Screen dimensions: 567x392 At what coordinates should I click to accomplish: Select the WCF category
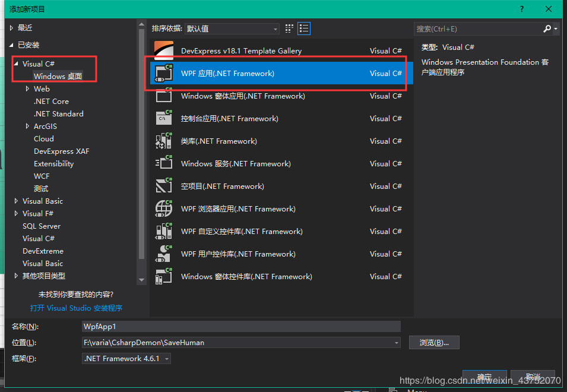click(x=42, y=176)
